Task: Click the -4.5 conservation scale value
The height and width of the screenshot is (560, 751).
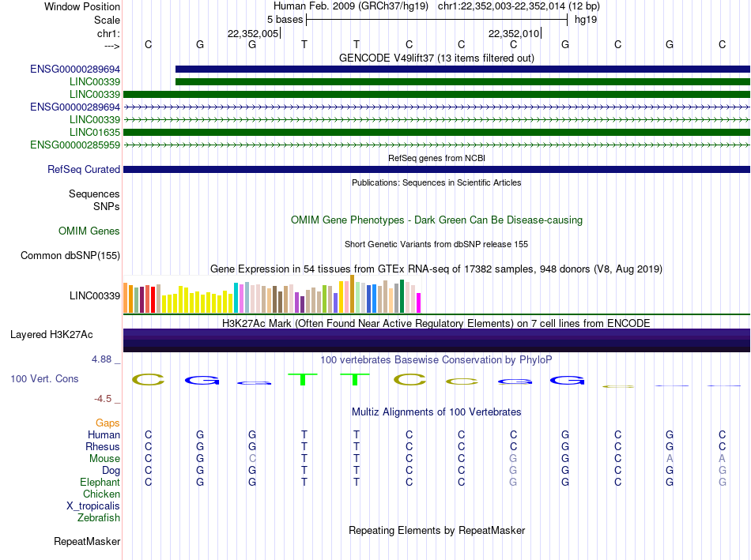Action: point(103,399)
